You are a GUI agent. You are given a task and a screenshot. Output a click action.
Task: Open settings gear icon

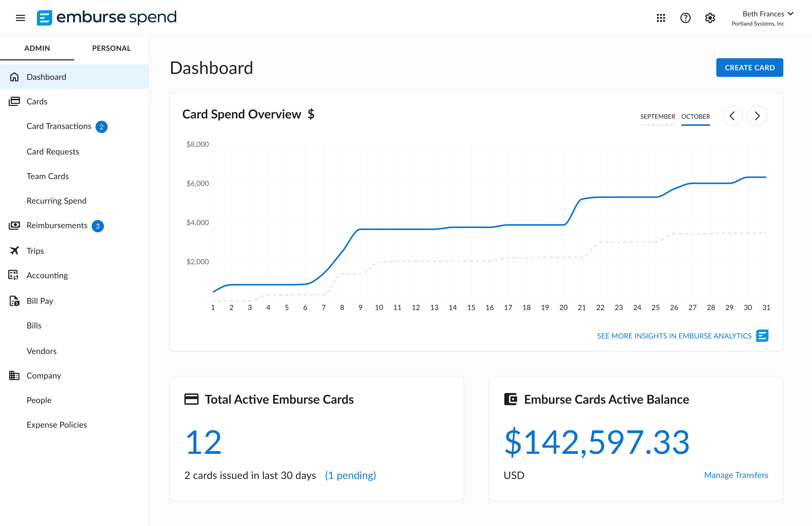coord(710,18)
